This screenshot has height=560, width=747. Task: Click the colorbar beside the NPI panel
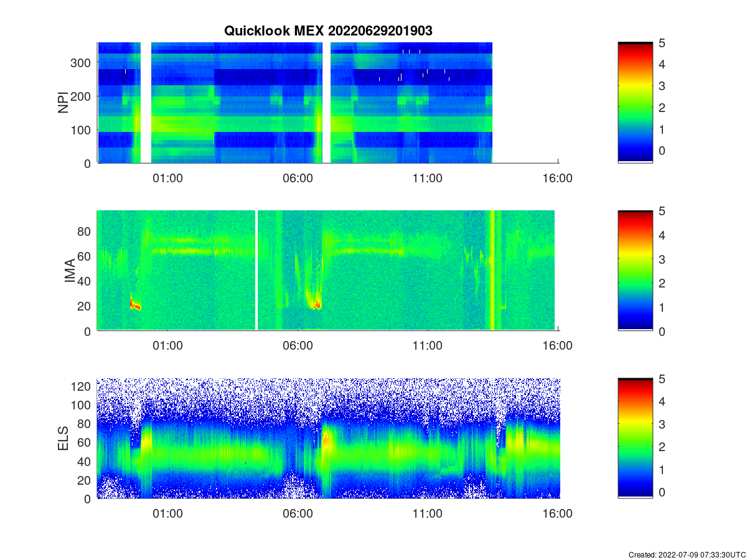click(x=635, y=103)
